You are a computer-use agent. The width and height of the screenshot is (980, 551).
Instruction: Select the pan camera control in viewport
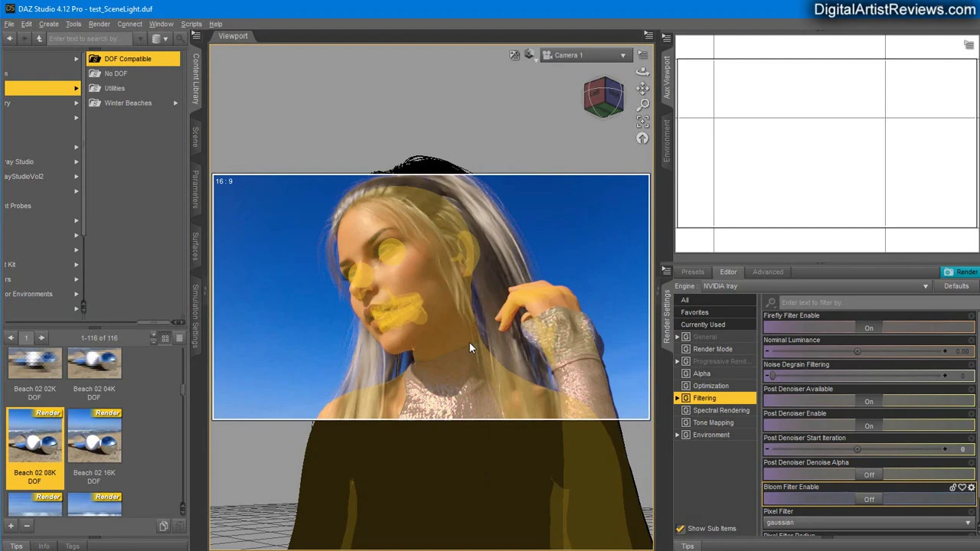(642, 88)
